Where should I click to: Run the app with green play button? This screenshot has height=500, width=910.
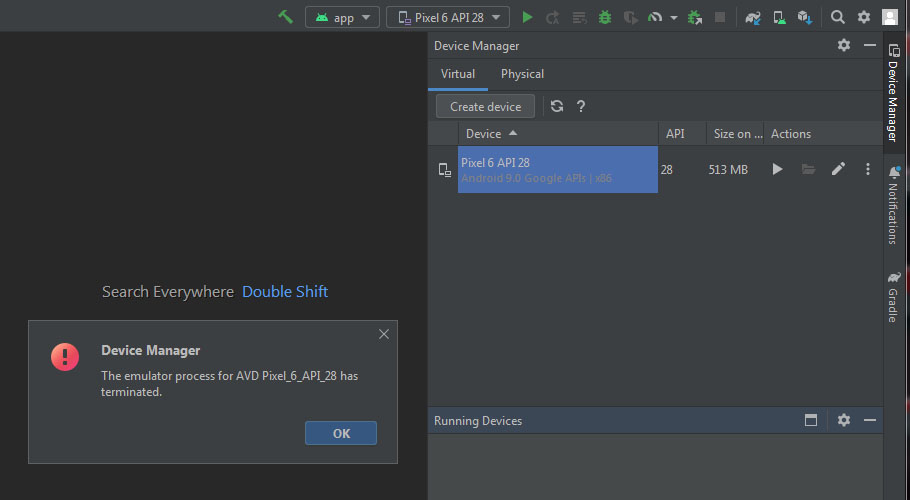coord(527,17)
